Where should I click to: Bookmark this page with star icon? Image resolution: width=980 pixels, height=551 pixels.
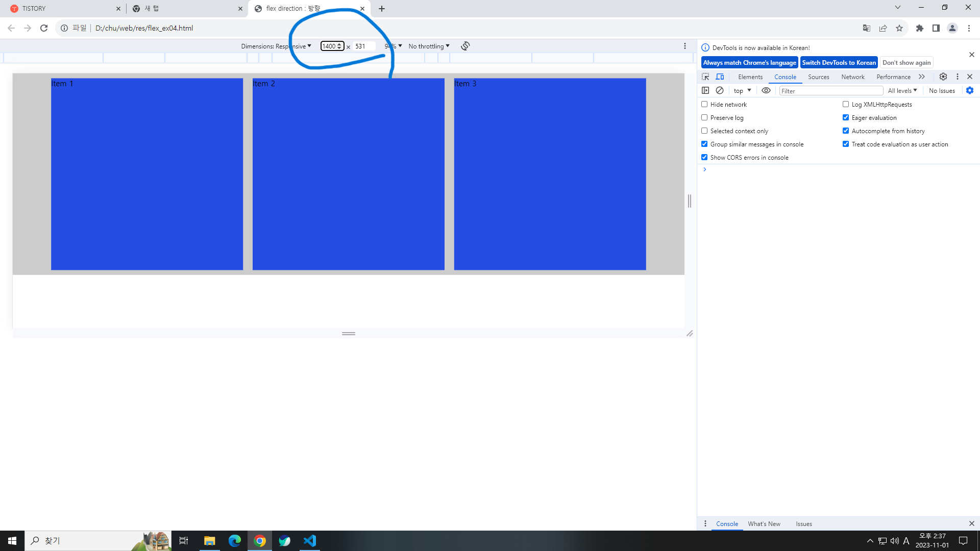point(899,28)
